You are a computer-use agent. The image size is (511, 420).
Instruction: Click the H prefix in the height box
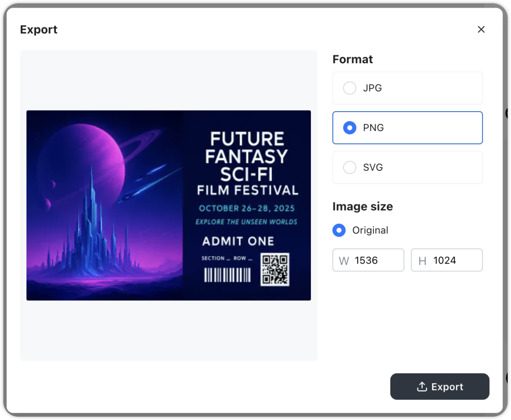coord(423,261)
